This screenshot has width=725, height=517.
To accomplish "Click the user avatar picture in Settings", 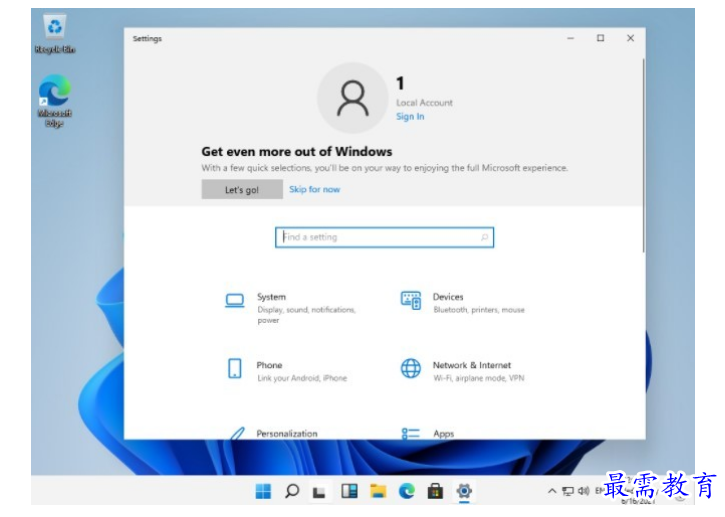I will tap(352, 98).
